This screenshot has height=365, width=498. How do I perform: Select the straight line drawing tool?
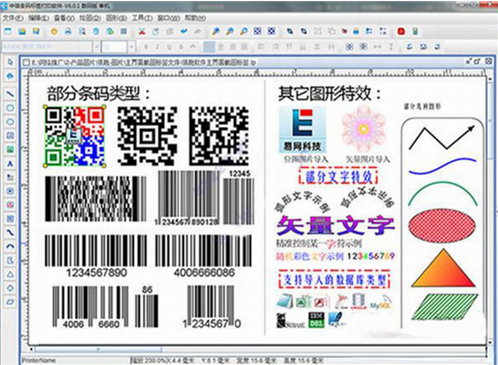10,94
